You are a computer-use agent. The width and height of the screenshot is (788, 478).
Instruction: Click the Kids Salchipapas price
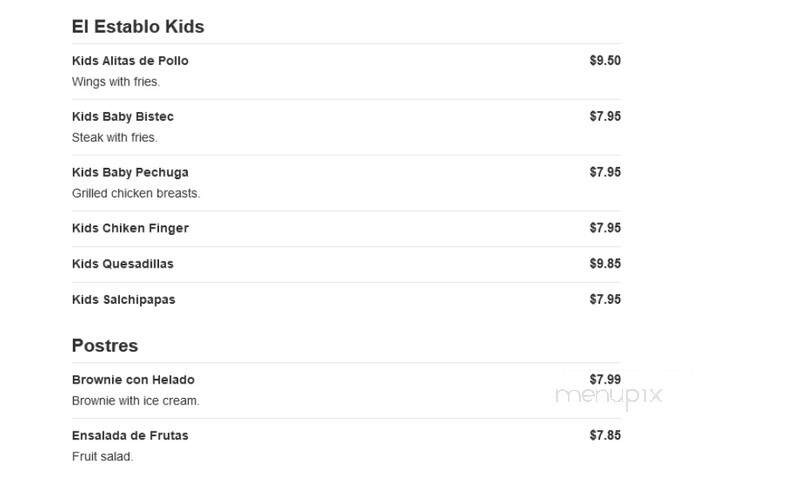[x=605, y=300]
